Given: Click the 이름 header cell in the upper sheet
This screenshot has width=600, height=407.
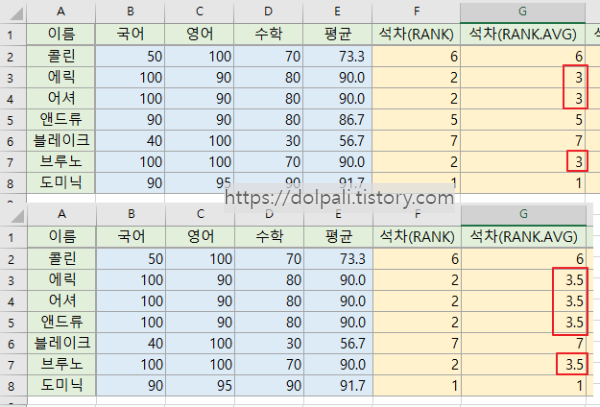Looking at the screenshot, I should 61,34.
